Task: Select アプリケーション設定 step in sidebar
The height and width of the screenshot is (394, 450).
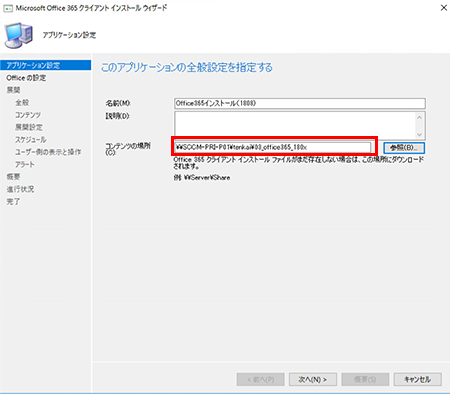Action: 46,65
